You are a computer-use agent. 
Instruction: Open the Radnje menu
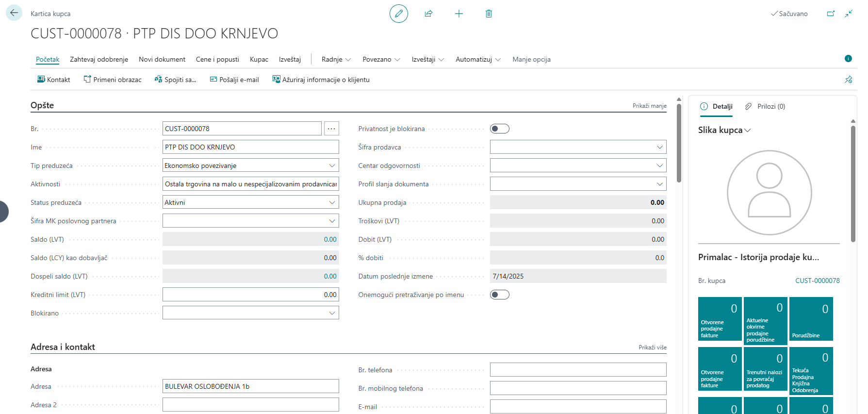(336, 59)
